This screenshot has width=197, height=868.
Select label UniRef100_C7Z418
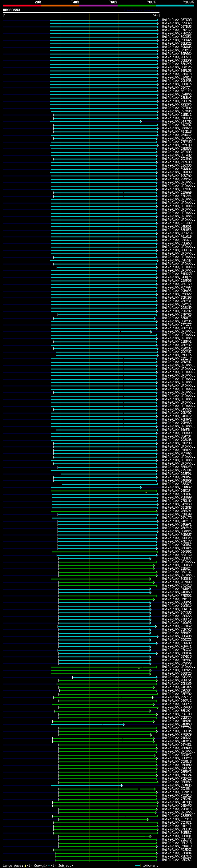tap(177, 585)
